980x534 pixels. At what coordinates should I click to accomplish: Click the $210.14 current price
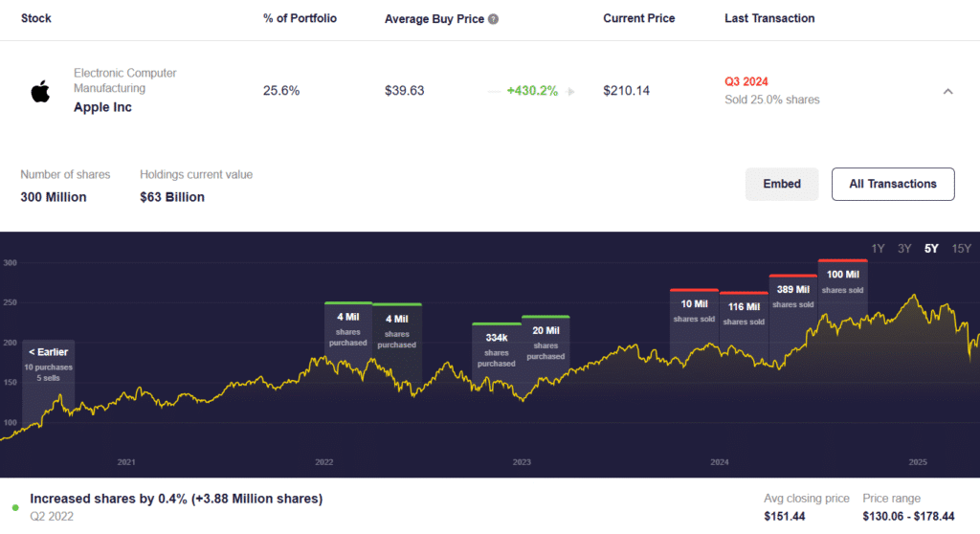(x=626, y=91)
